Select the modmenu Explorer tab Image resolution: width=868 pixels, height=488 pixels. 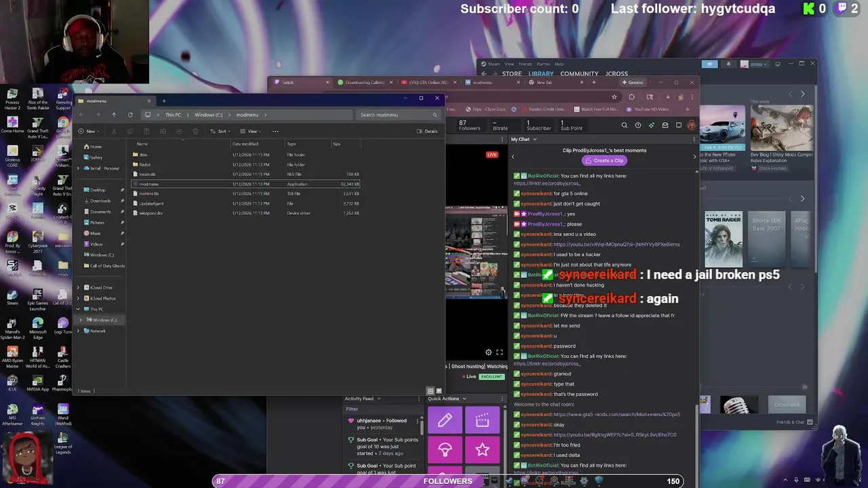(x=115, y=101)
